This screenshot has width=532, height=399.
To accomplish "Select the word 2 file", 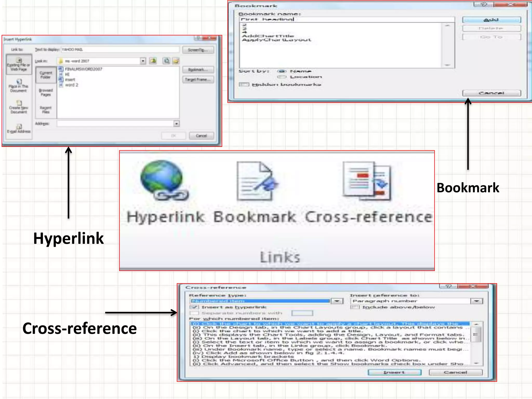I will (69, 85).
